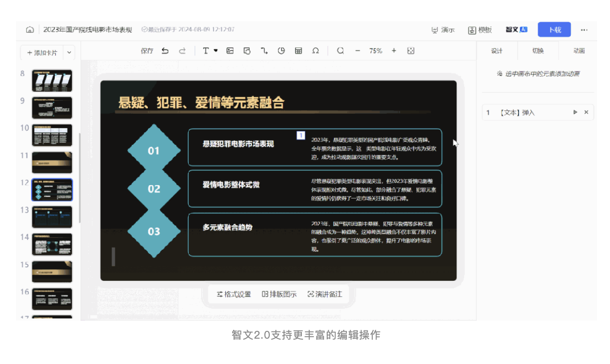Click the 添加卡片 add card button
The image size is (610, 364).
[42, 53]
